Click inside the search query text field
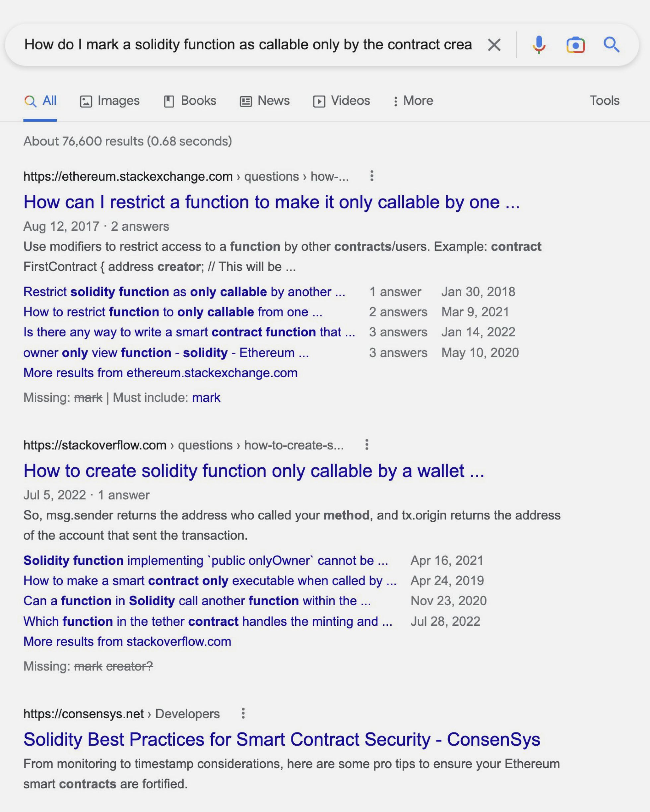Image resolution: width=650 pixels, height=812 pixels. [x=248, y=45]
